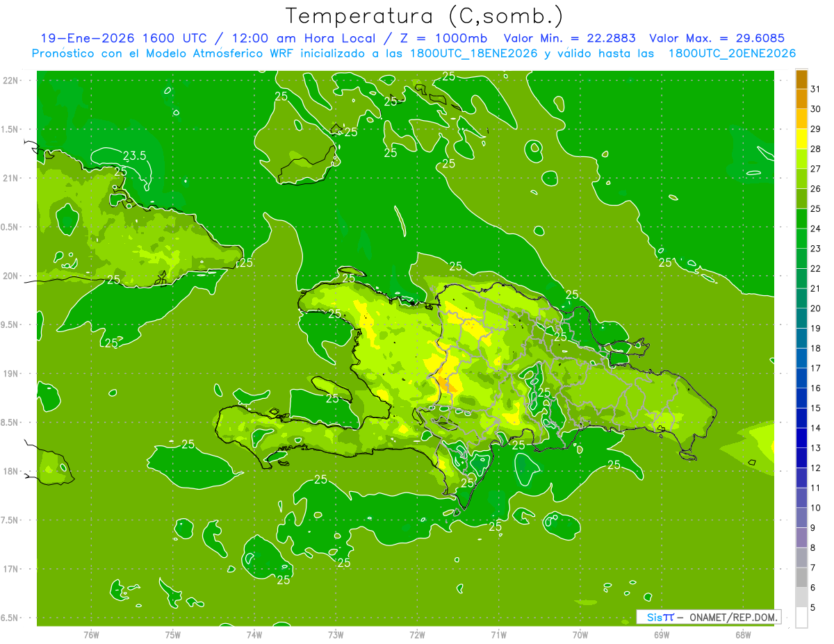Click the '20N' latitude axis label
Screen dimensions: 834x644
coord(11,276)
